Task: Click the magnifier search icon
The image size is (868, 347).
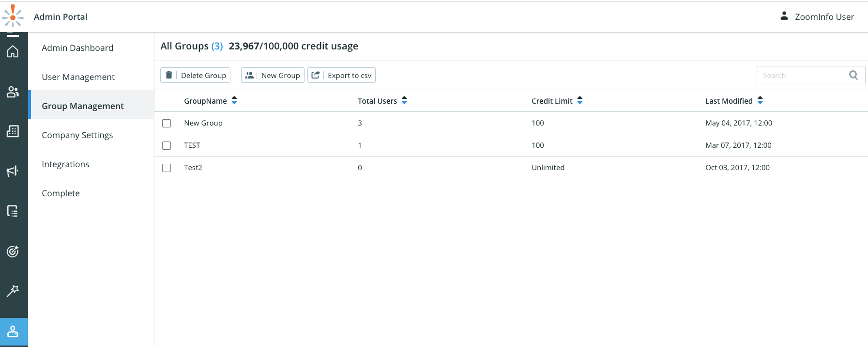Action: pos(853,75)
